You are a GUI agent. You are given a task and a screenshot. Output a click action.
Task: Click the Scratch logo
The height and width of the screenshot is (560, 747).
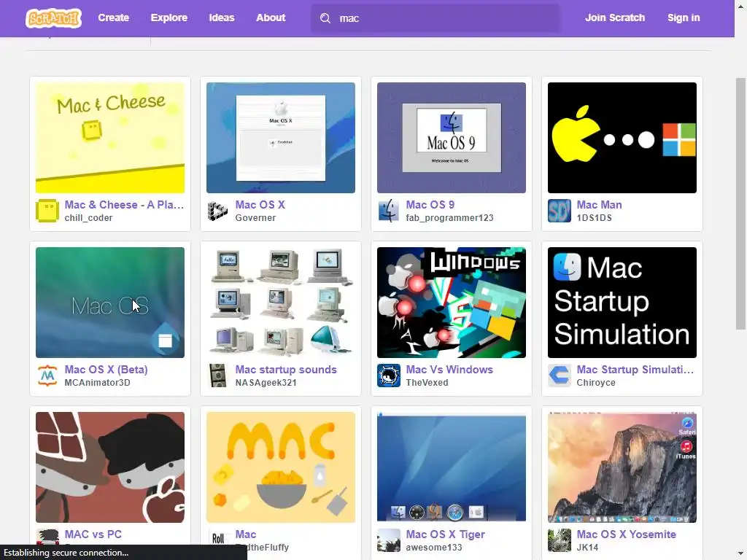[x=53, y=18]
